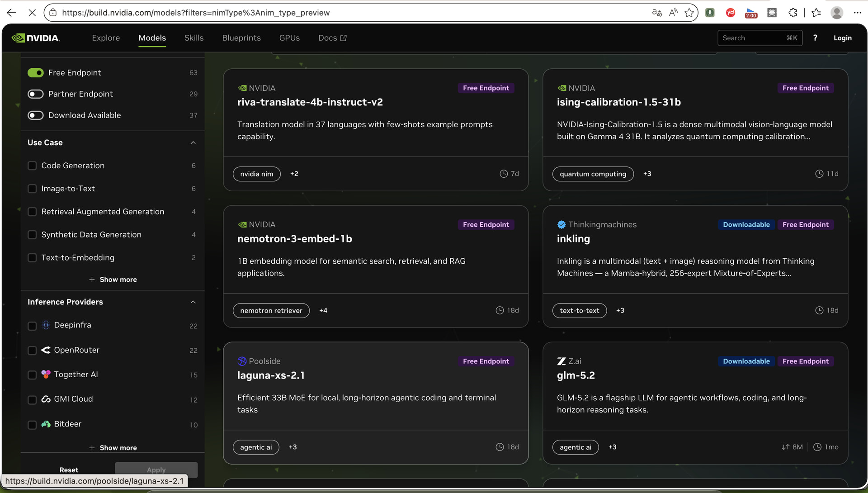Expand +3 tags on ising-calibration card
This screenshot has height=493, width=868.
tap(647, 174)
